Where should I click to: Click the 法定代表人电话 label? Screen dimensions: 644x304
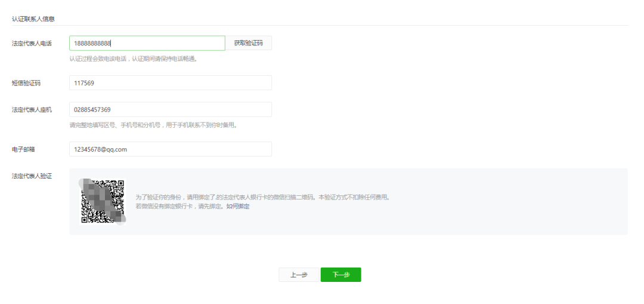[32, 43]
